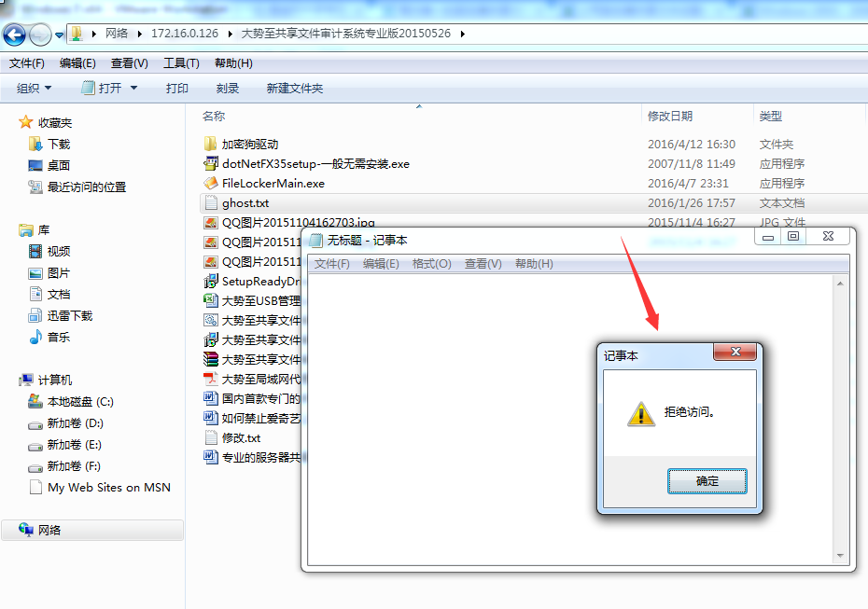Select the FileLockerMain.exe file icon
The image size is (868, 609).
click(x=210, y=183)
